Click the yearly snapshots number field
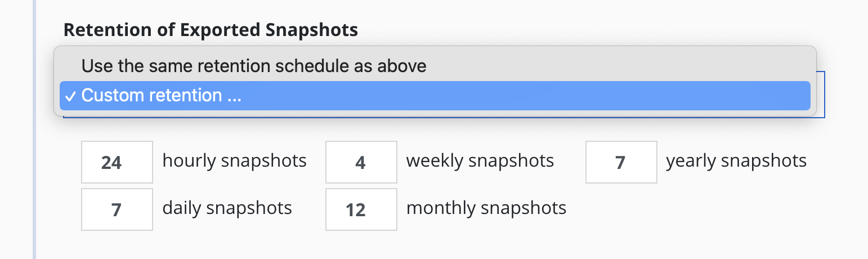 point(621,162)
